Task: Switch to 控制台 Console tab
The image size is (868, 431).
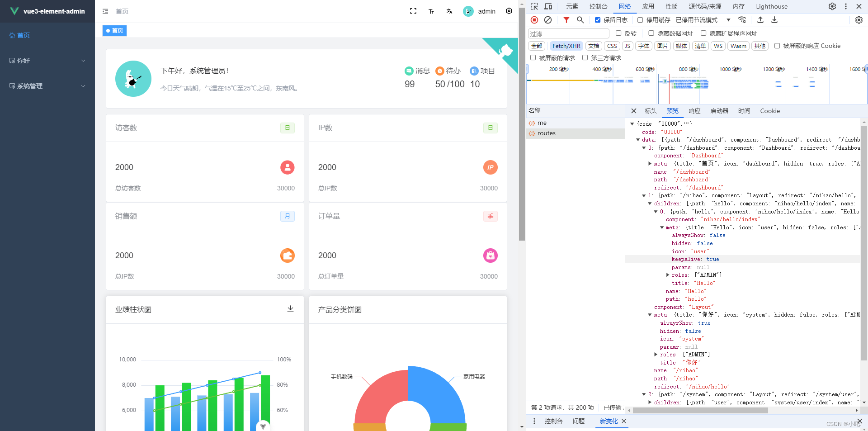Action: 598,6
